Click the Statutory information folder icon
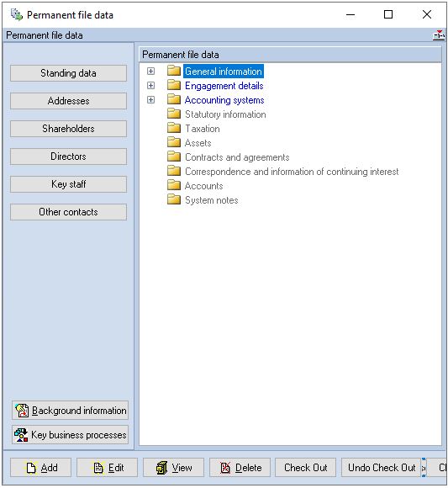 174,114
